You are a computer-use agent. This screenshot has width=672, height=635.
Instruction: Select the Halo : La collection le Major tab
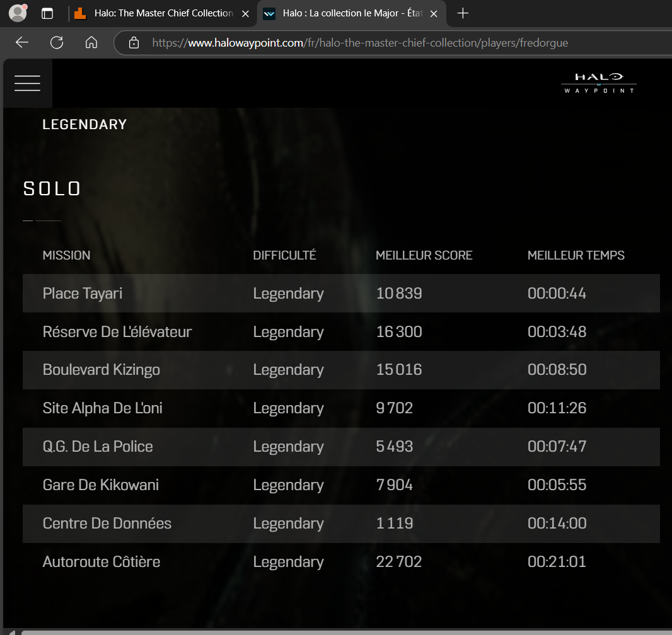pyautogui.click(x=344, y=13)
